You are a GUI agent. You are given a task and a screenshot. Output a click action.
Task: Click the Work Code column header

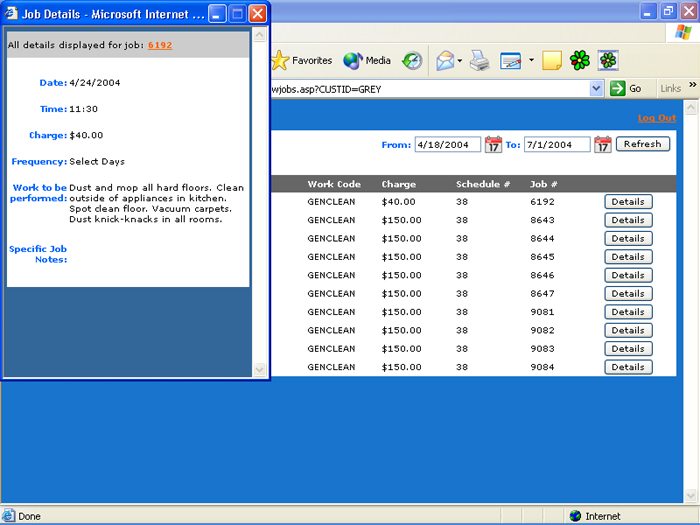[x=334, y=184]
